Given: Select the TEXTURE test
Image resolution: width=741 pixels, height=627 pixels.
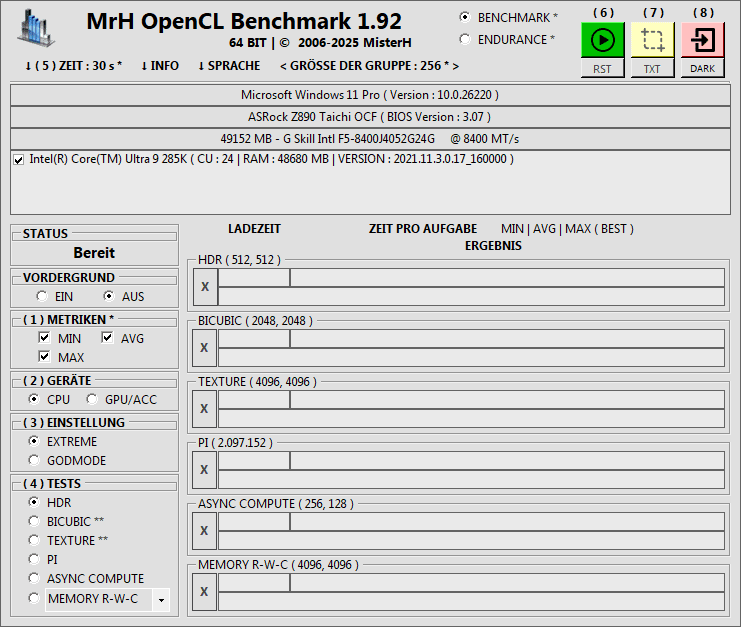Looking at the screenshot, I should pyautogui.click(x=34, y=540).
